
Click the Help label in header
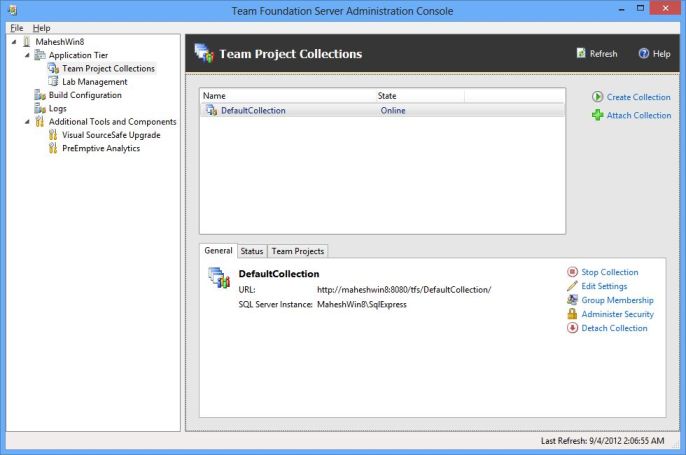click(x=662, y=54)
